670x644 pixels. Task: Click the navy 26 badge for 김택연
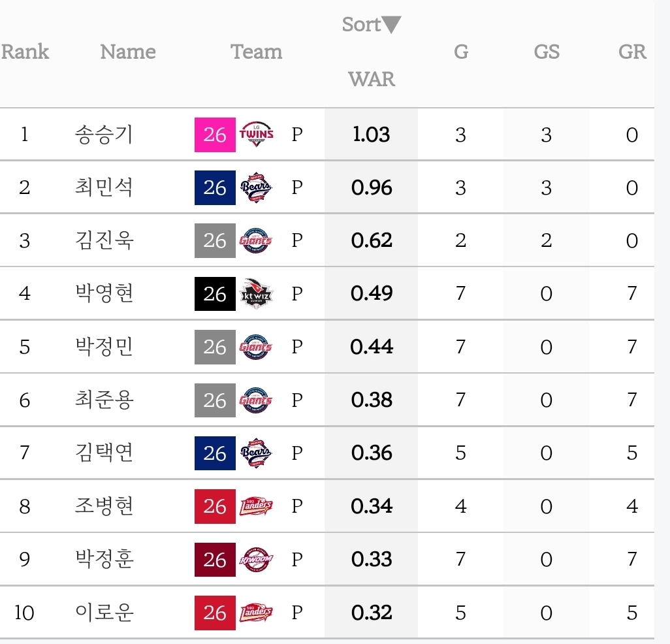tap(215, 453)
